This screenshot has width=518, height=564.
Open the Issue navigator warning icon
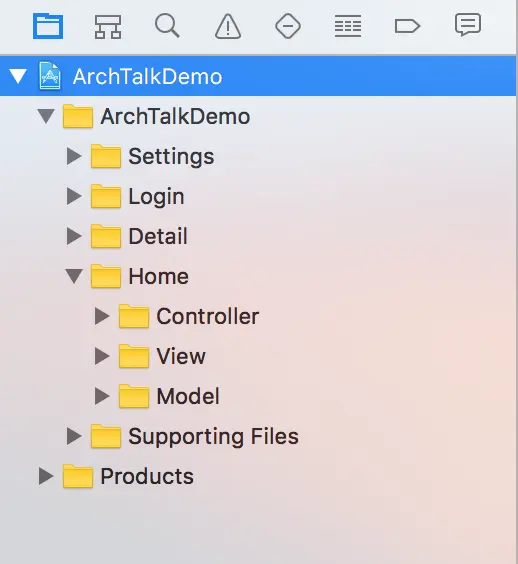tap(228, 26)
